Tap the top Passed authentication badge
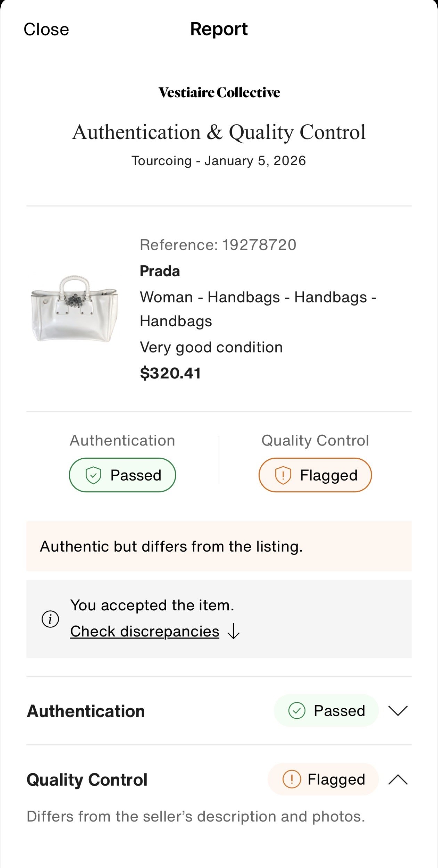This screenshot has height=868, width=438. 122,475
